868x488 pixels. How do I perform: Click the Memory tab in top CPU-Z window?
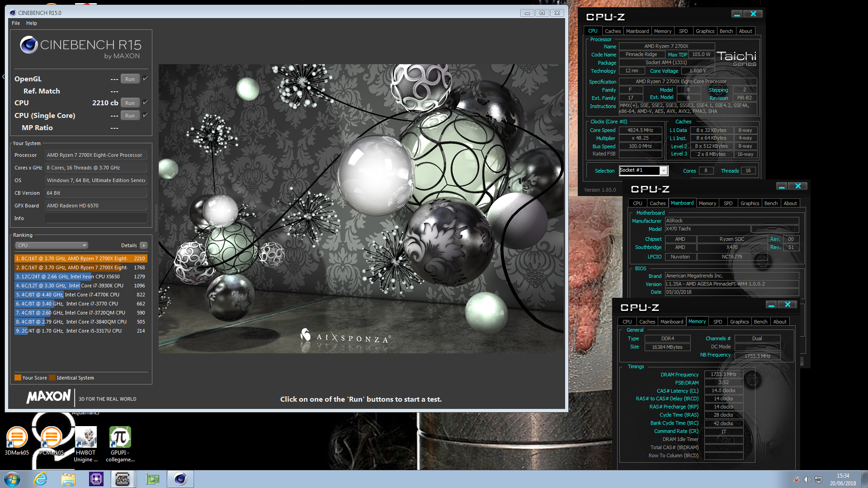[662, 31]
